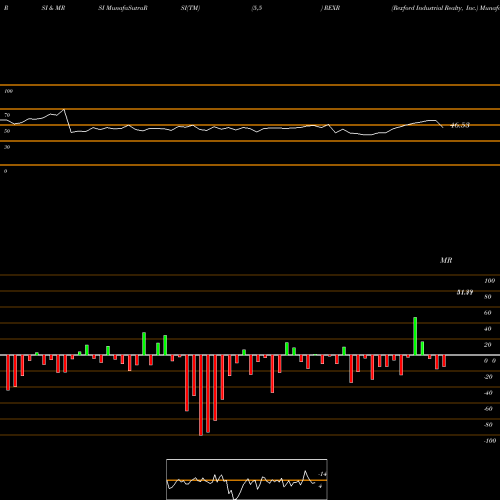This screenshot has width=500, height=500.
Task: Click the 40 label on the MR axis
Action: click(x=488, y=329)
